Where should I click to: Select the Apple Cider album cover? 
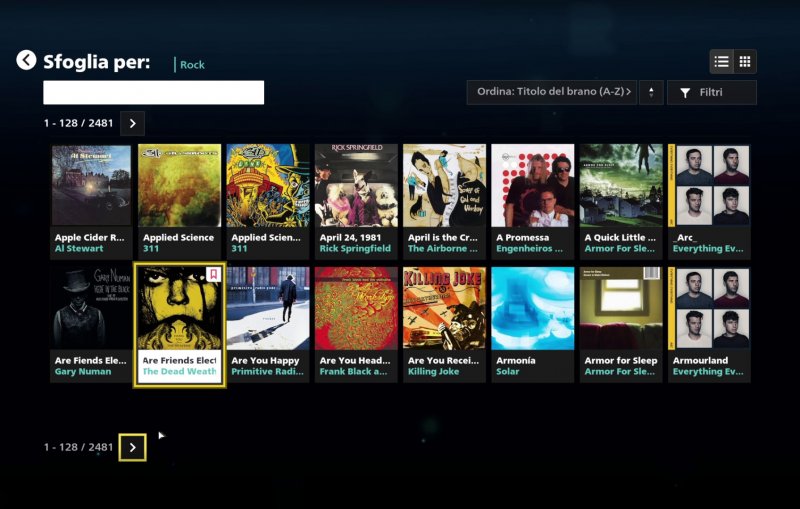(91, 186)
